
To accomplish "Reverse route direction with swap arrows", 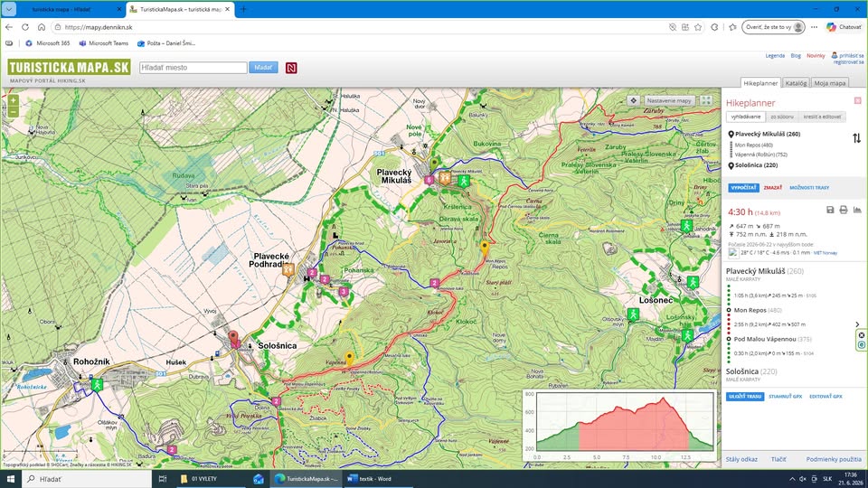I will click(x=856, y=137).
